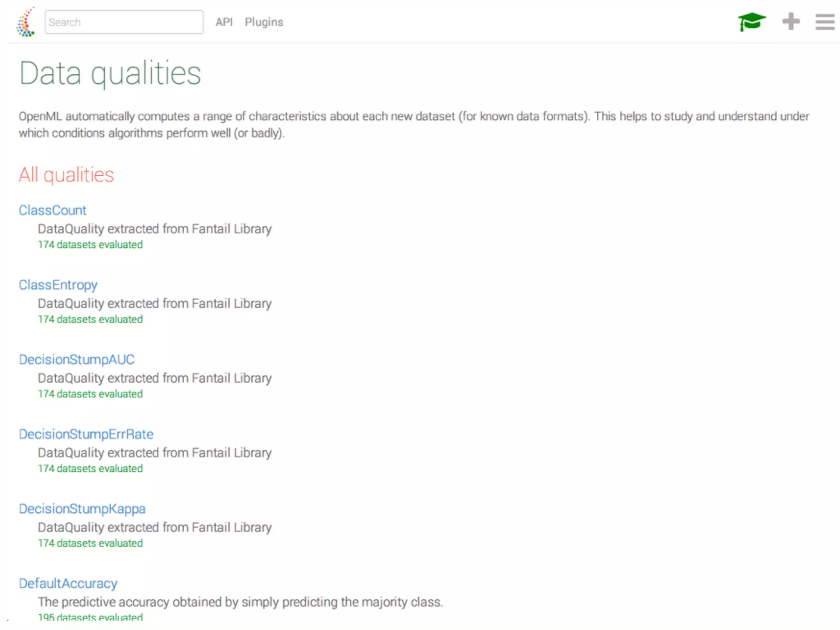
Task: Open the Plugins menu item
Action: (264, 22)
